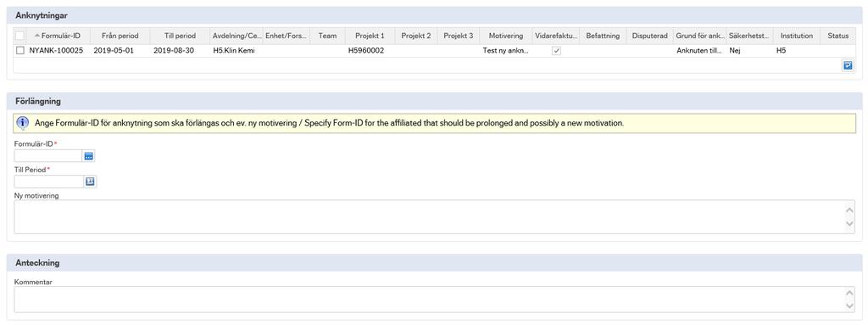868x325 pixels.
Task: Sort by the Formulär-ID column header
Action: (x=58, y=36)
